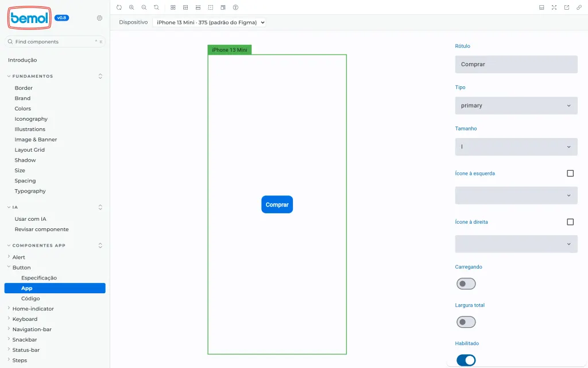This screenshot has width=588, height=368.
Task: Click the Rótulo text field
Action: tap(516, 64)
